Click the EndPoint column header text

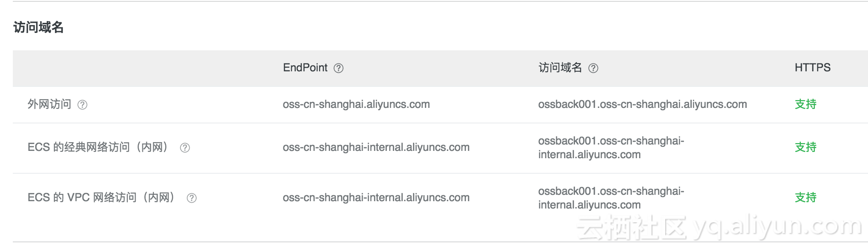pos(305,68)
